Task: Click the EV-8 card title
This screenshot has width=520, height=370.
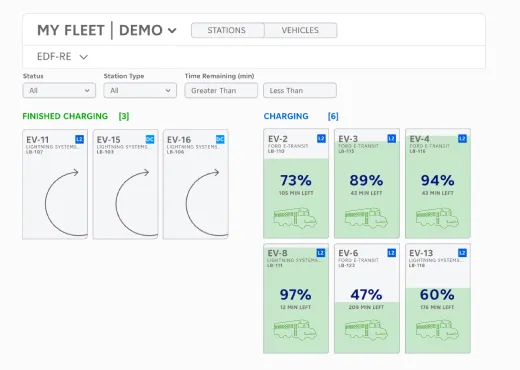Action: (x=277, y=253)
